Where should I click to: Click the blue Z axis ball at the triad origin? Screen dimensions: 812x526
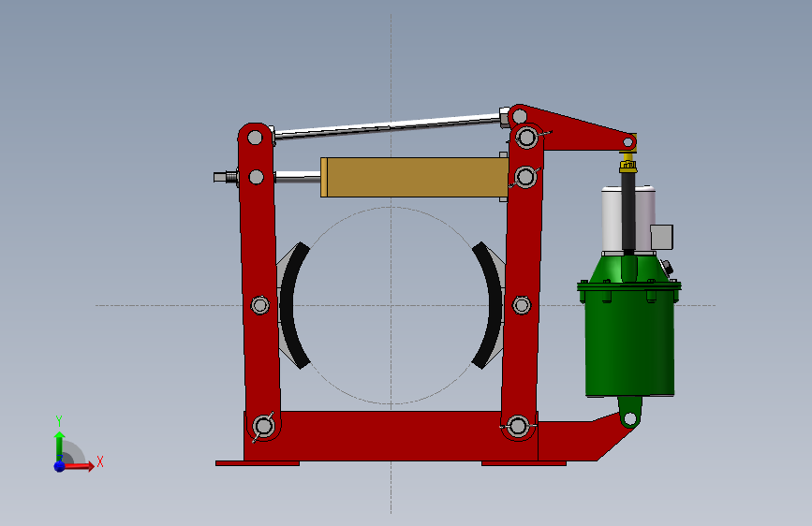pyautogui.click(x=60, y=466)
